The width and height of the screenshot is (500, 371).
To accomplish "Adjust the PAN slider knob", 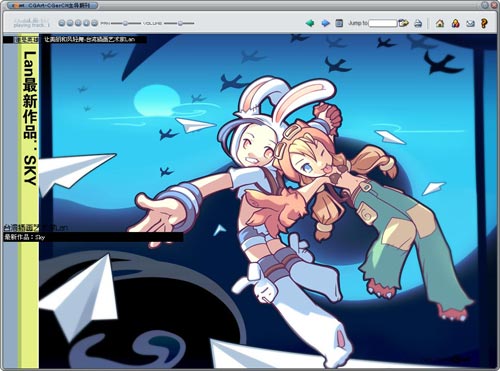I will 125,23.
